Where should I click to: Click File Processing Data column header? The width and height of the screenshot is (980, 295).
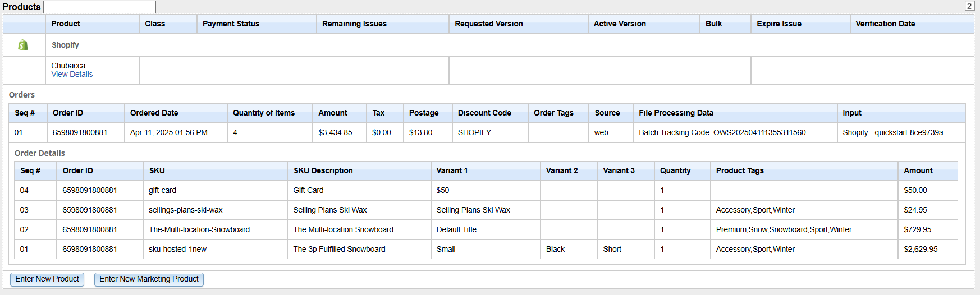pos(676,113)
